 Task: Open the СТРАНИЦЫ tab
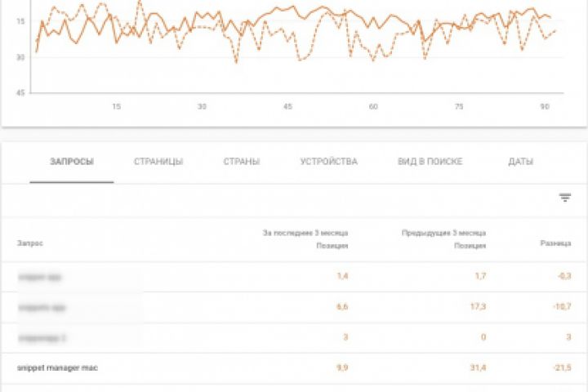158,162
